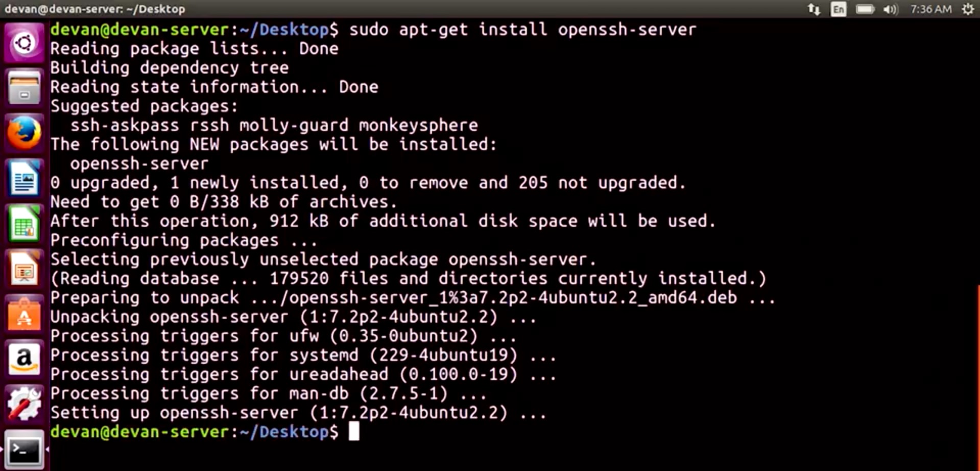Select the Terminal icon in launcher
The width and height of the screenshot is (980, 471).
(24, 449)
